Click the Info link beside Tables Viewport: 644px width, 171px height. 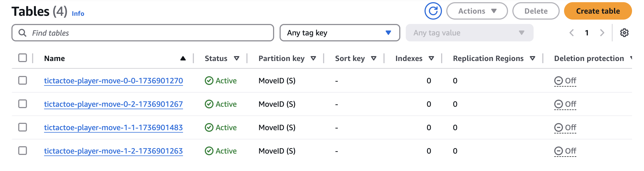pos(78,14)
